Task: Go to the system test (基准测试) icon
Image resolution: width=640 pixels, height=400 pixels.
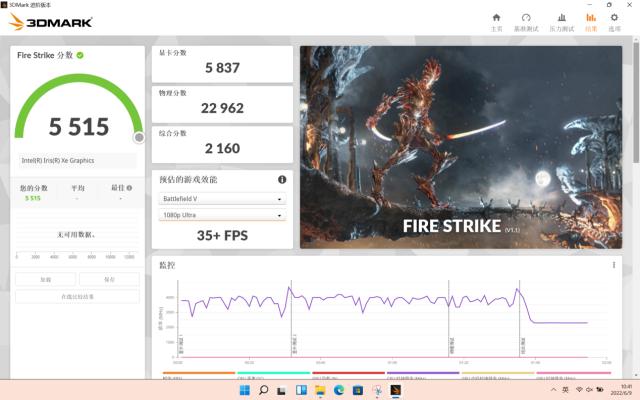Action: [526, 21]
